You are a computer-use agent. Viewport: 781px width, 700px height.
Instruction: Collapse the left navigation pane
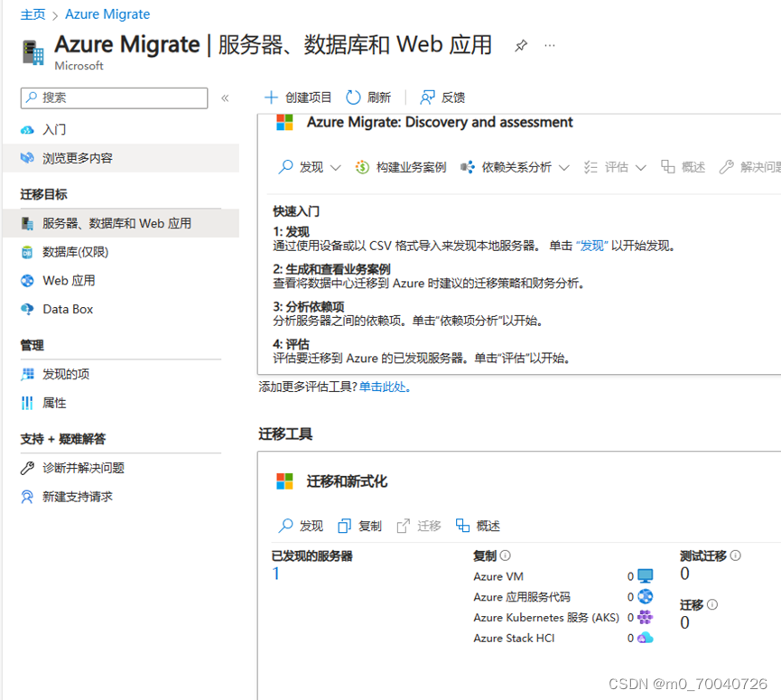225,98
